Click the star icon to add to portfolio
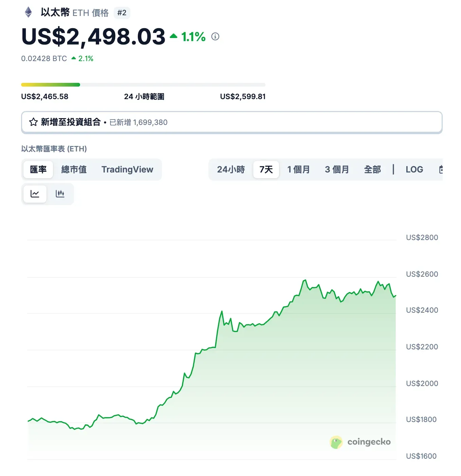 click(33, 122)
